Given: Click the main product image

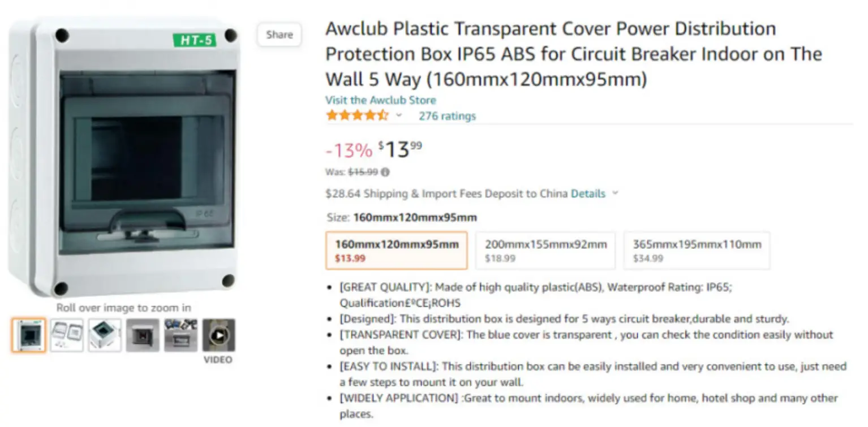Looking at the screenshot, I should pyautogui.click(x=123, y=158).
